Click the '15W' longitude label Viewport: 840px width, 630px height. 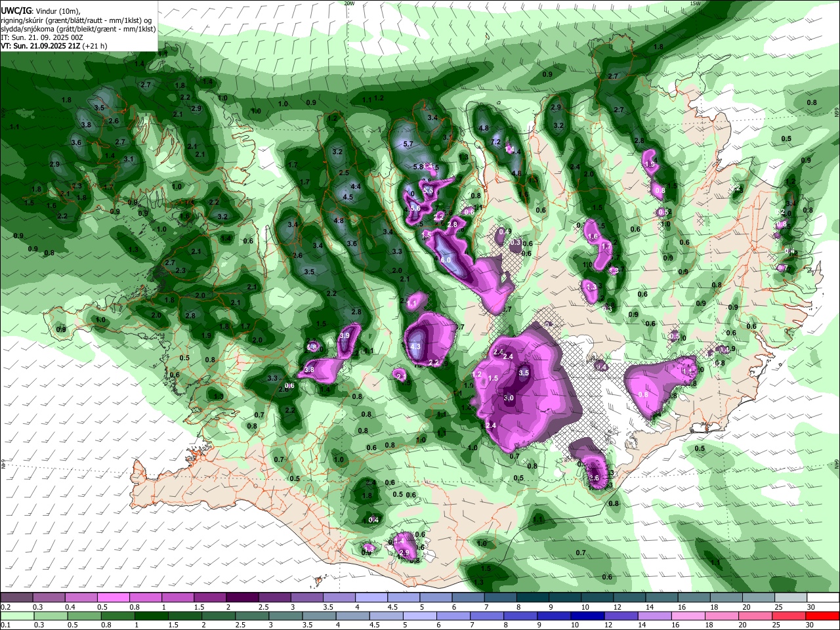coord(696,3)
